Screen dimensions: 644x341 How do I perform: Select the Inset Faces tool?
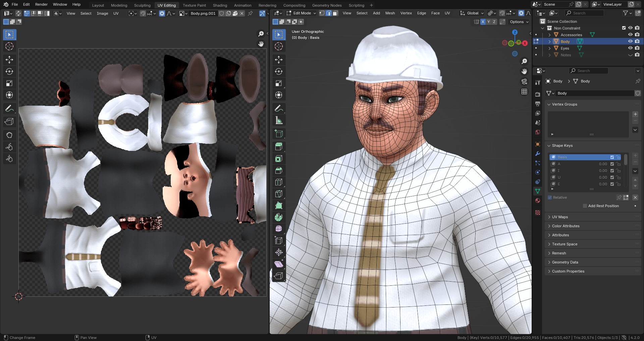[x=279, y=159]
